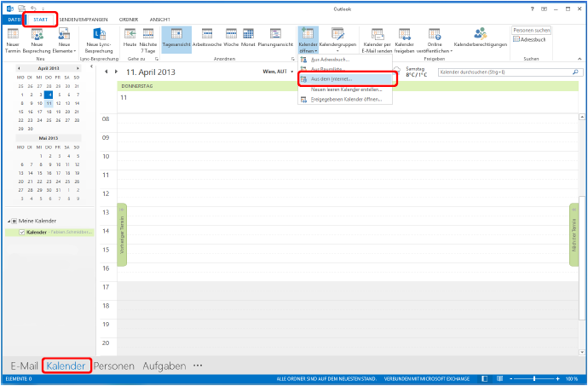
Task: Select April 11 in mini calendar
Action: click(49, 103)
